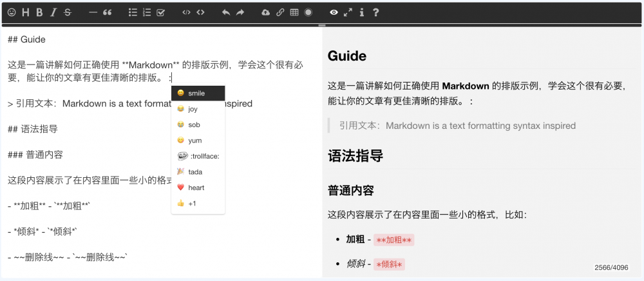Viewport: 644px width, 281px height.
Task: Insert a task checklist
Action: click(160, 12)
